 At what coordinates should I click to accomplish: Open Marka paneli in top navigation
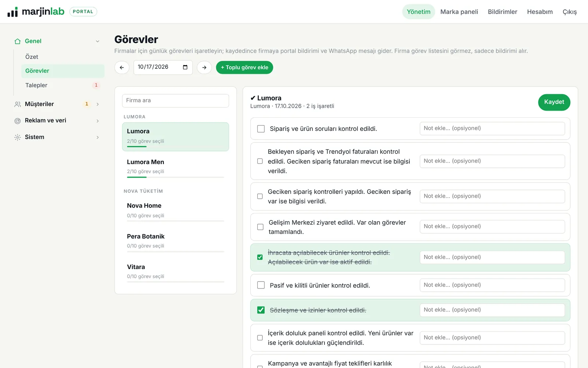(x=459, y=12)
